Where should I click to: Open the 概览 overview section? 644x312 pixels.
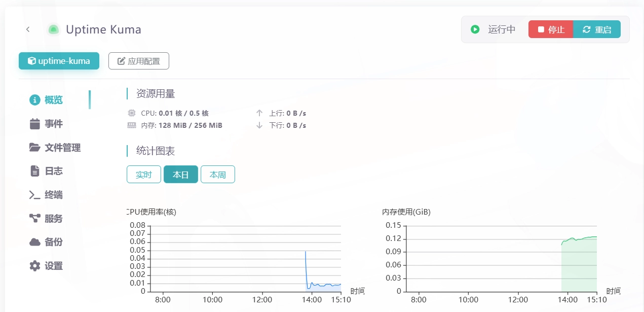tap(54, 100)
